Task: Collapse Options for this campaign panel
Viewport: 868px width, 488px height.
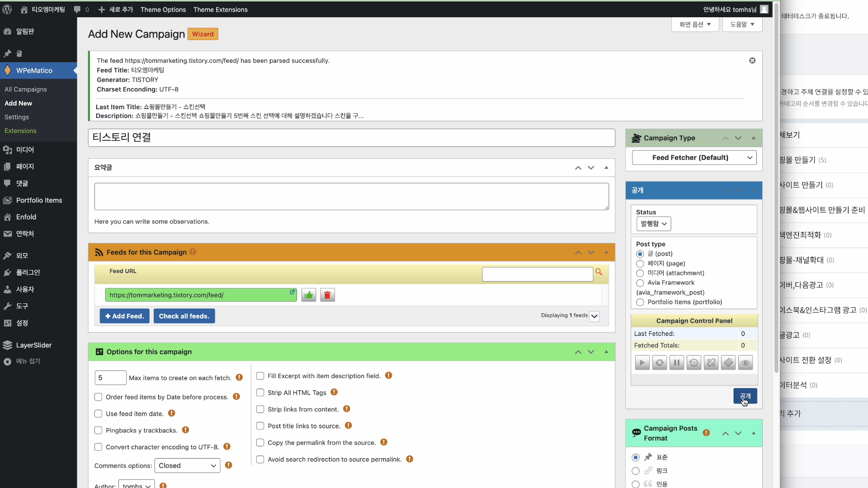Action: (x=606, y=352)
